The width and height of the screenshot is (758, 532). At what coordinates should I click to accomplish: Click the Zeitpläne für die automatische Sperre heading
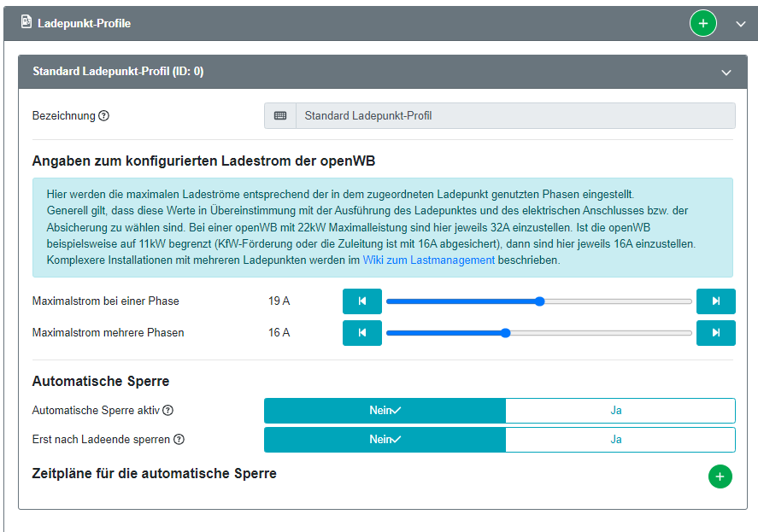(154, 474)
